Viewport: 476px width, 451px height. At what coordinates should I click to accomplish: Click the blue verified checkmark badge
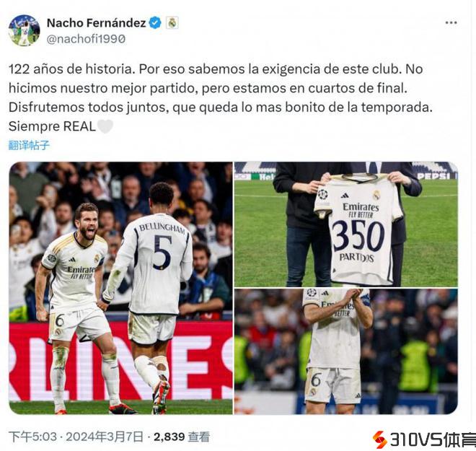click(x=156, y=23)
